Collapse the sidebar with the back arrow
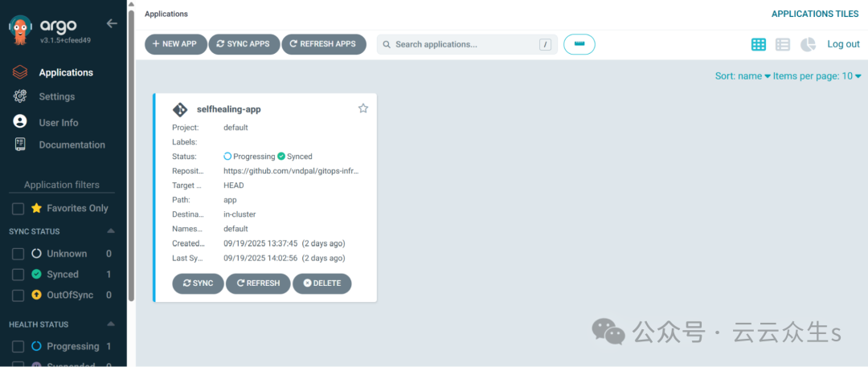868x367 pixels. [x=112, y=23]
